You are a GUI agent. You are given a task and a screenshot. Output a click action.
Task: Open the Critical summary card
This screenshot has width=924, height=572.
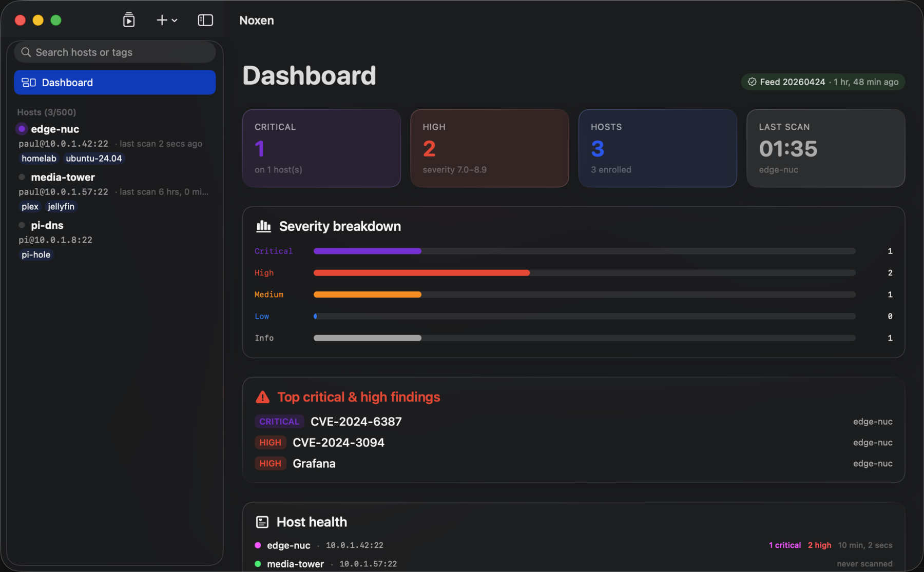coord(321,148)
